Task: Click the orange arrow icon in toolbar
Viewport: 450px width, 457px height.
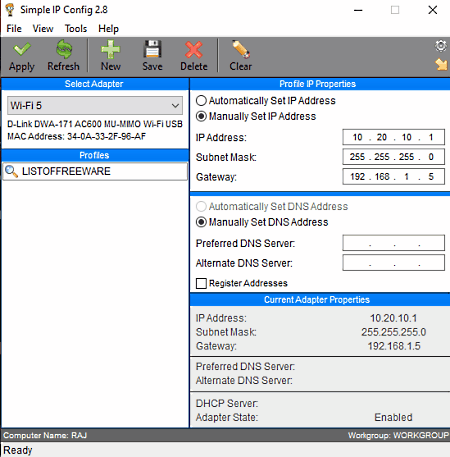Action: 441,64
